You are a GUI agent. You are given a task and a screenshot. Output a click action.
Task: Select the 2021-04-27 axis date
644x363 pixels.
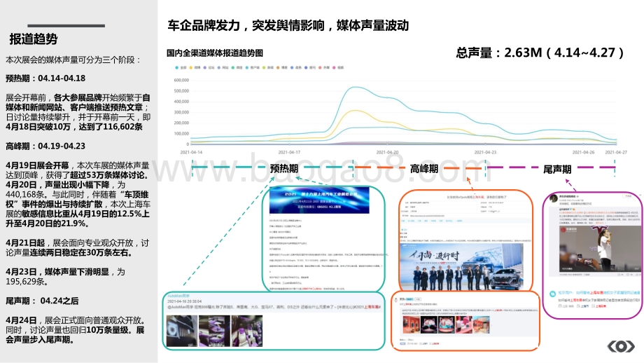coord(616,152)
